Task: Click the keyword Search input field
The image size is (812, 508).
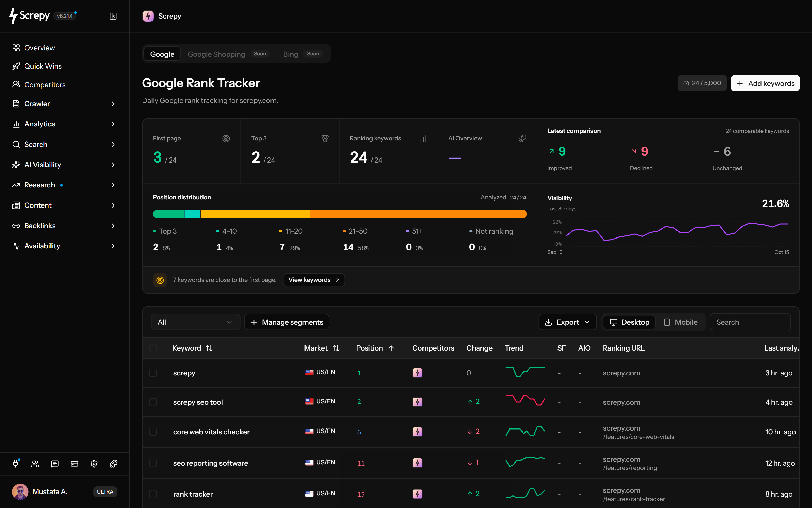Action: pos(750,322)
